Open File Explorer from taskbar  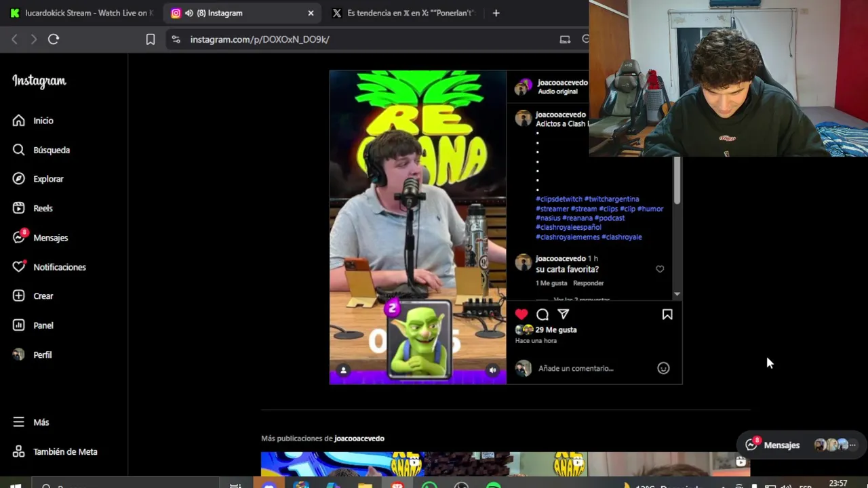[x=365, y=485]
